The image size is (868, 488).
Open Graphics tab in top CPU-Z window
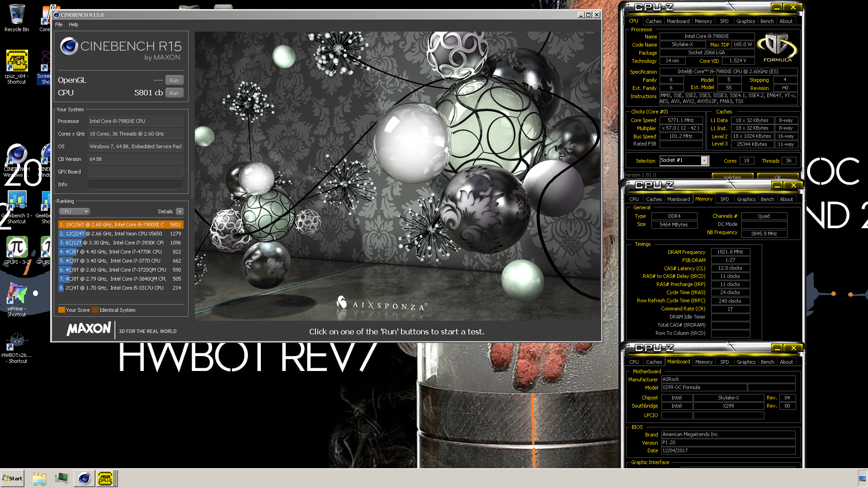[745, 21]
